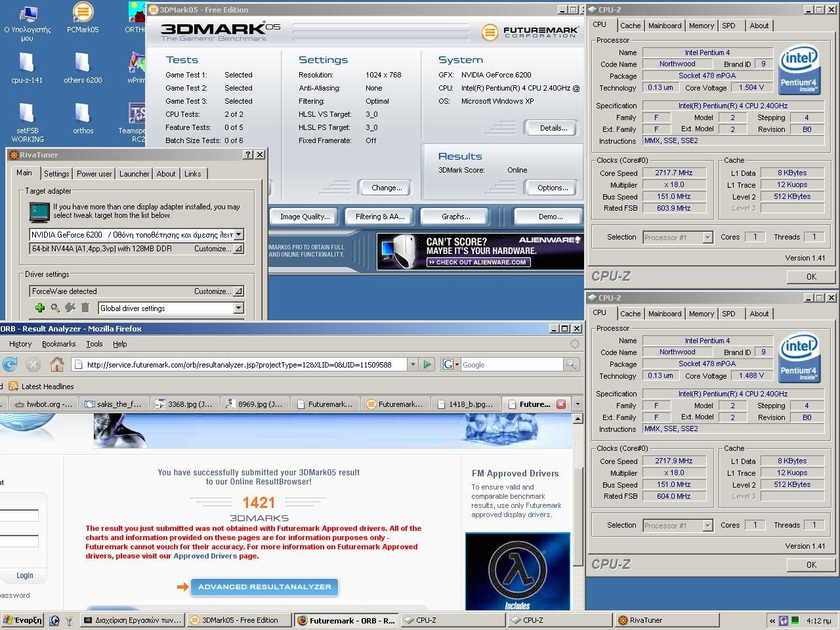This screenshot has height=630, width=840.
Task: Click the green Go arrow beside the URL
Action: click(x=427, y=364)
